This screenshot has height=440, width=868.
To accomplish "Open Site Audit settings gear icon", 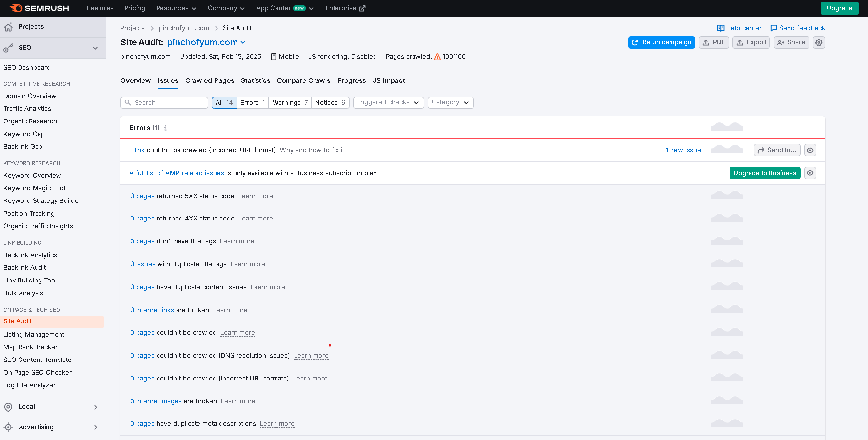I will (x=819, y=42).
